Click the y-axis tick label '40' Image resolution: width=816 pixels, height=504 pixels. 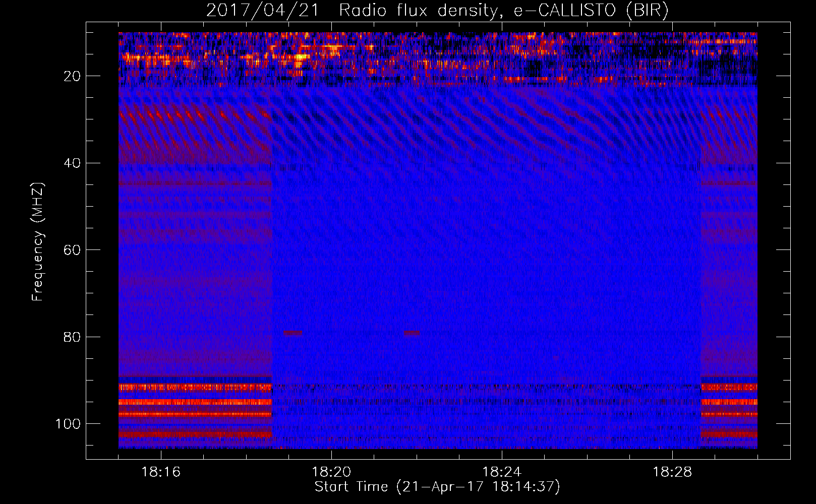coord(73,163)
